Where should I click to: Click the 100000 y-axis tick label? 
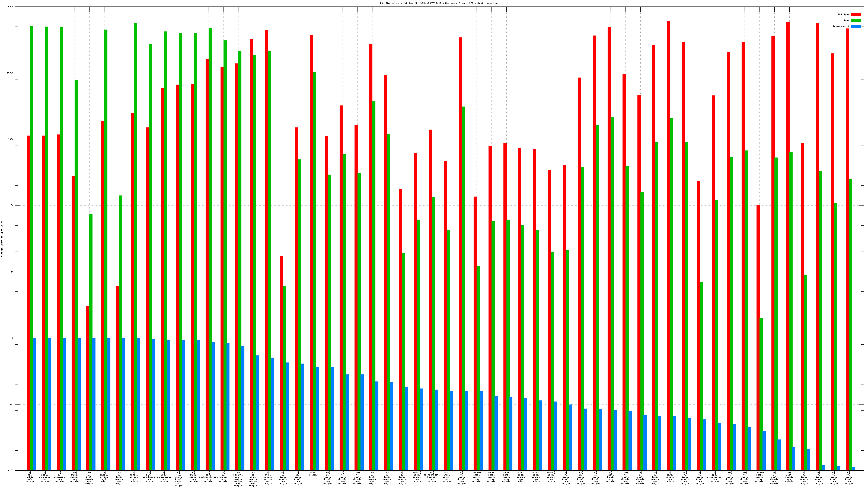(x=10, y=7)
